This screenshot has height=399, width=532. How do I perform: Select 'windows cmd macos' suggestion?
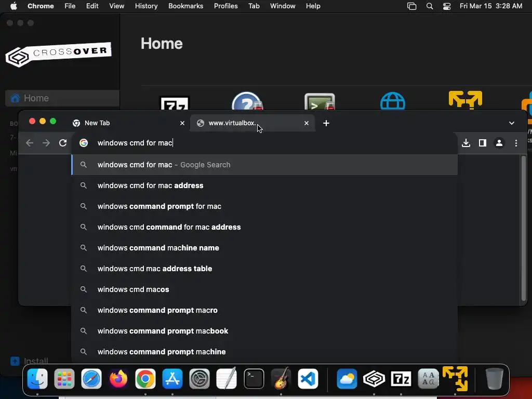pos(264,289)
